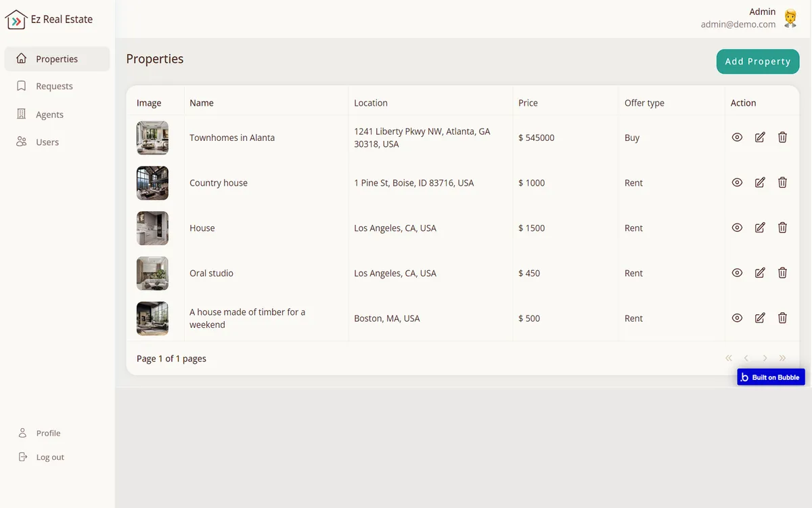Click the Admin username text

coord(763,12)
